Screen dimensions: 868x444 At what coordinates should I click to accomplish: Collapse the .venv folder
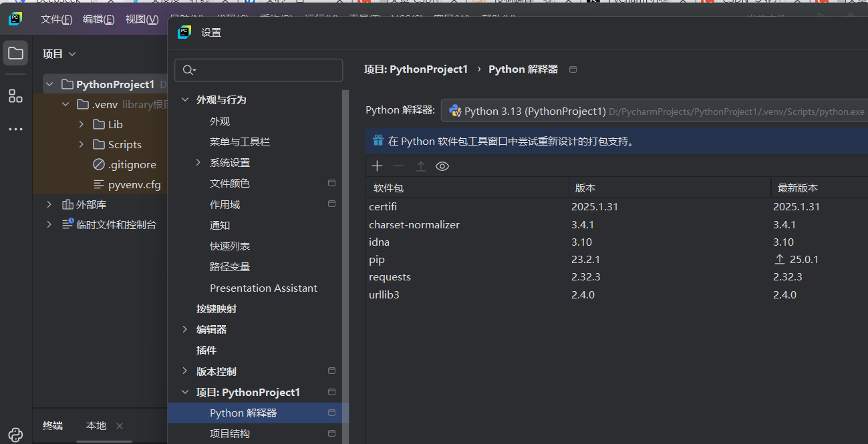[65, 104]
